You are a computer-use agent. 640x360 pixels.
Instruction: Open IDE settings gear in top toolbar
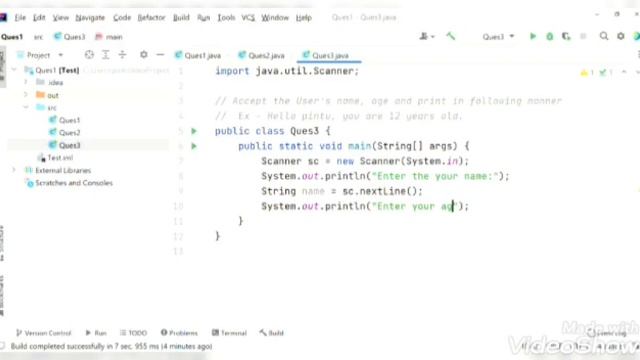tap(621, 36)
